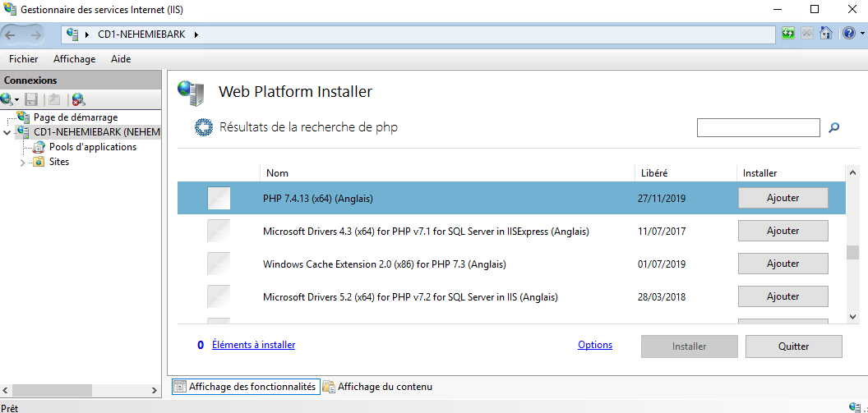Switch to Affichage des fonctionnalités tab
The width and height of the screenshot is (868, 413).
click(246, 387)
